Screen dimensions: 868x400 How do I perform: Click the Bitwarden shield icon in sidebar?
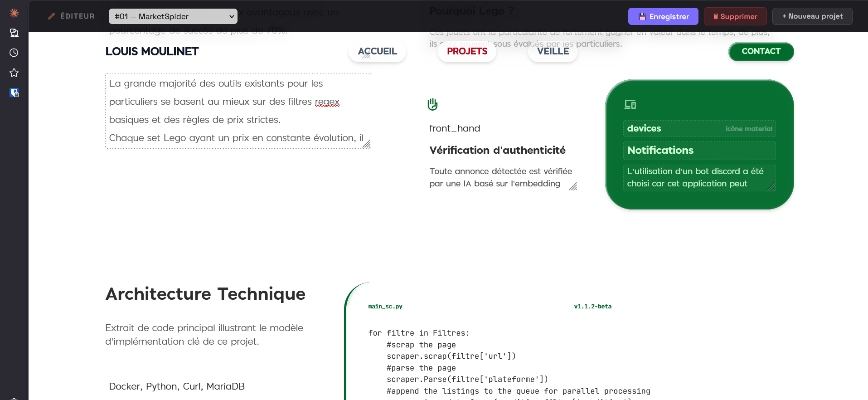tap(14, 93)
